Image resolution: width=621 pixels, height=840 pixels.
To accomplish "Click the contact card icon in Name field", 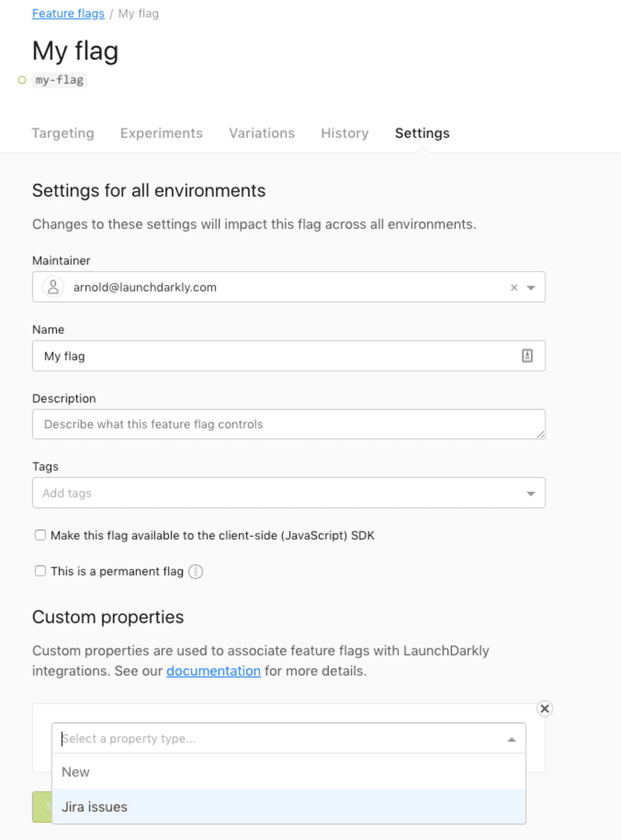I will pos(527,356).
